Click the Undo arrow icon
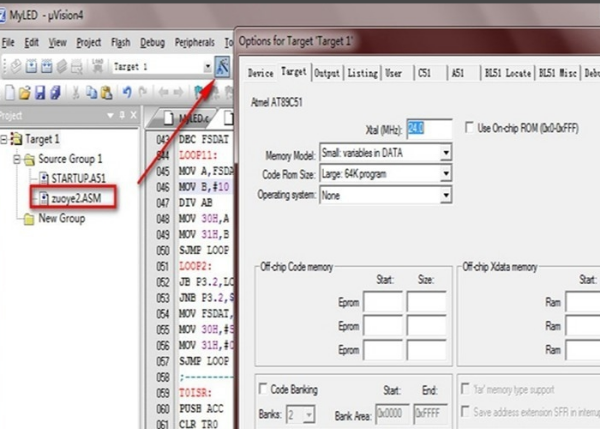This screenshot has height=429, width=600. [127, 92]
